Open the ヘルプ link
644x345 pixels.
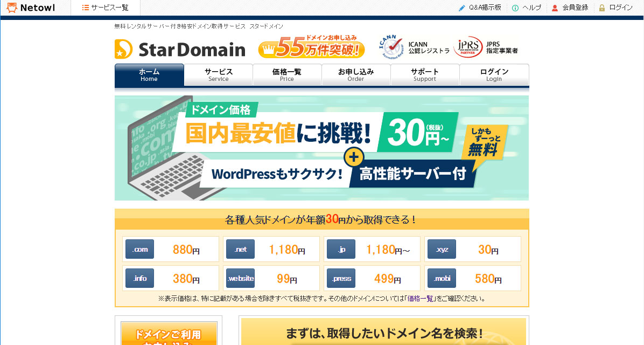coord(532,8)
